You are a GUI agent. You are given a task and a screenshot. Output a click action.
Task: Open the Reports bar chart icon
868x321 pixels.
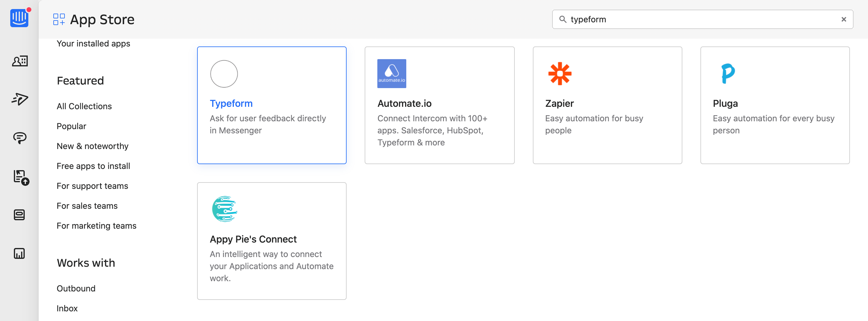point(19,253)
